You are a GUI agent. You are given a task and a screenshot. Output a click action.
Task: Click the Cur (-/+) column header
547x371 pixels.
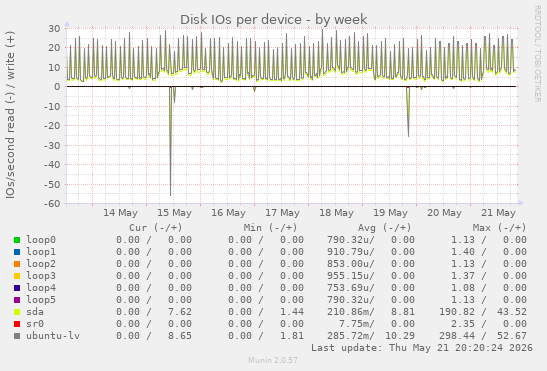click(156, 228)
